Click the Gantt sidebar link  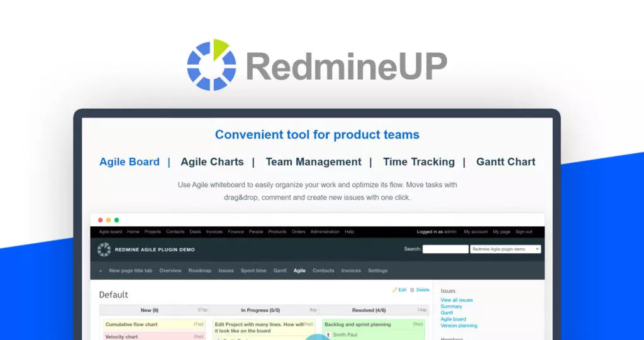tap(447, 313)
